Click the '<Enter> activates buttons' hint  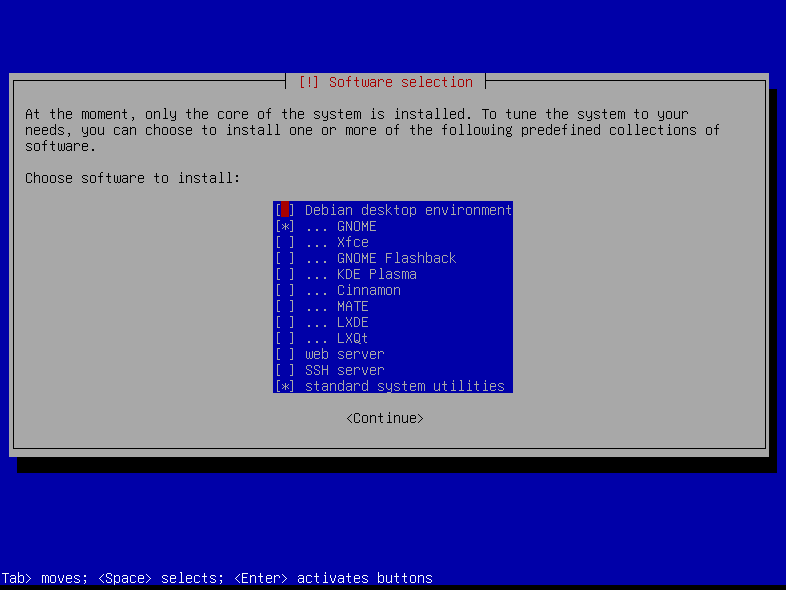coord(333,578)
